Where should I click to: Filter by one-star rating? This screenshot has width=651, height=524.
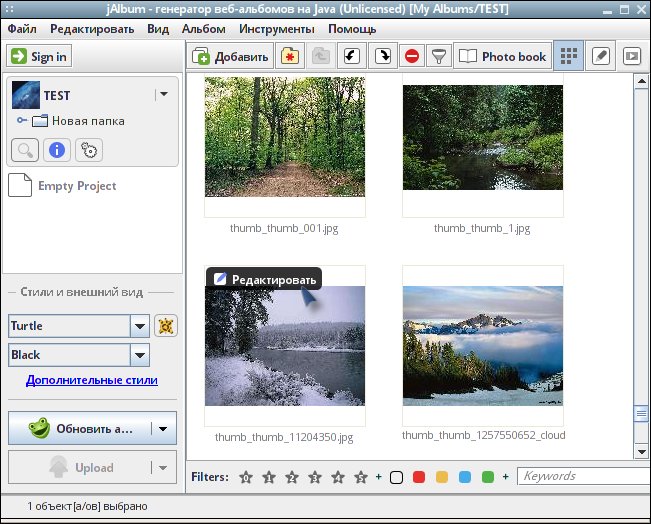coord(269,477)
